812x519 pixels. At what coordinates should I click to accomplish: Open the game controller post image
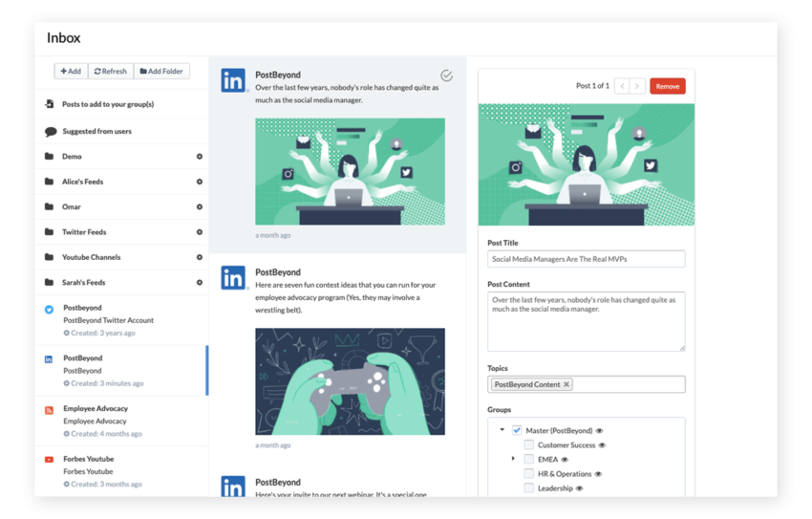(350, 381)
